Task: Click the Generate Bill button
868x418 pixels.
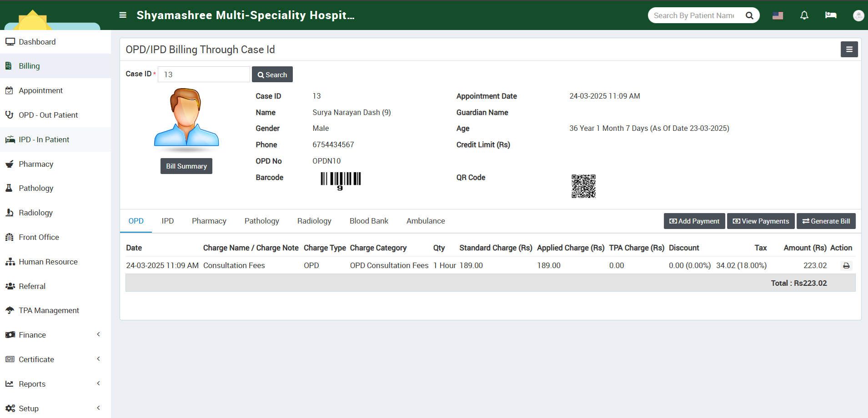Action: tap(826, 221)
